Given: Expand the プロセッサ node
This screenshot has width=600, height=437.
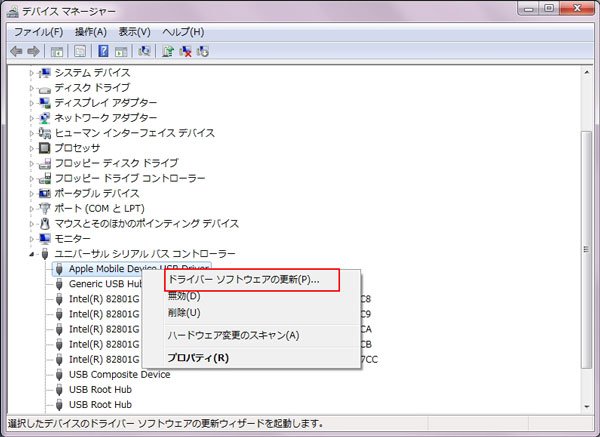Looking at the screenshot, I should click(32, 148).
